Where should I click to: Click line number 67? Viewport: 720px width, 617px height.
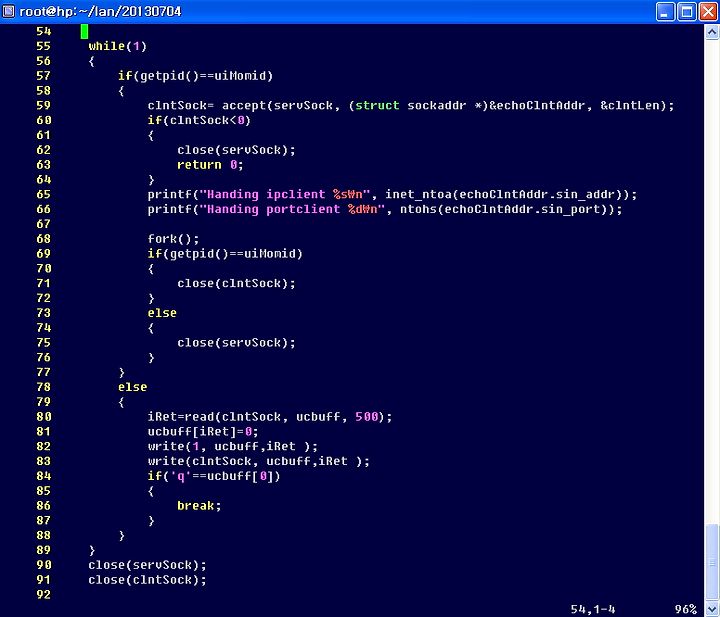click(x=44, y=224)
